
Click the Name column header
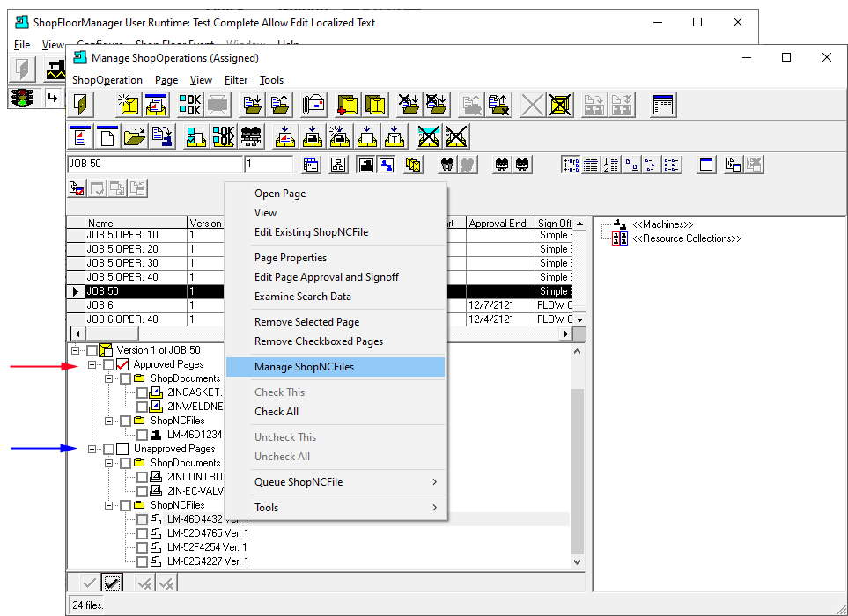136,224
